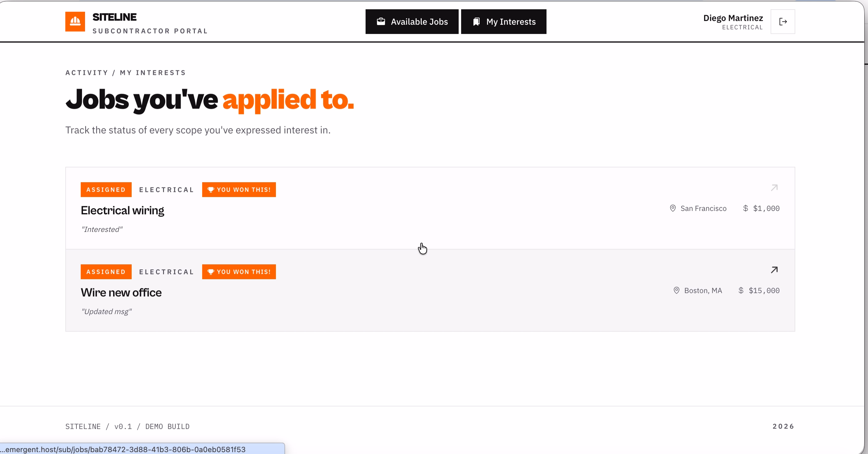
Task: Select the $15,000 budget value
Action: pos(764,291)
